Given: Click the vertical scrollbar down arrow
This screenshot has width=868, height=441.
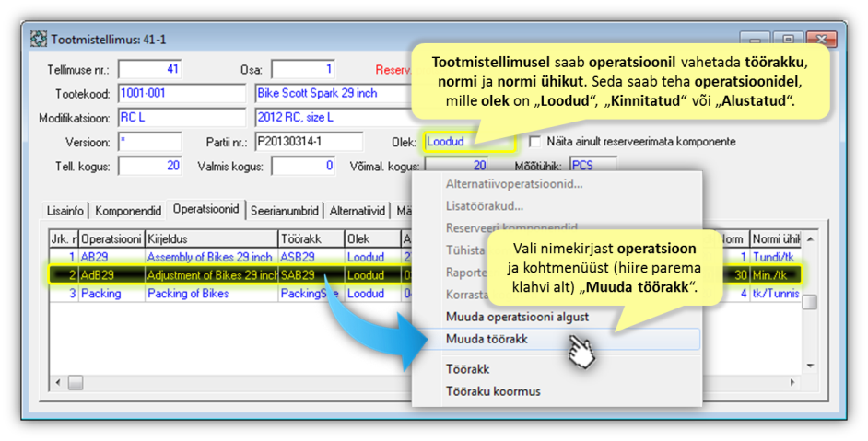Looking at the screenshot, I should point(810,366).
